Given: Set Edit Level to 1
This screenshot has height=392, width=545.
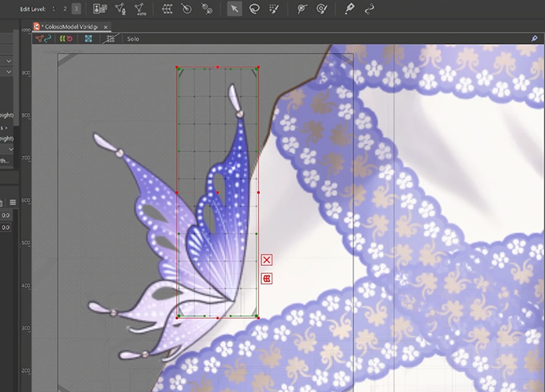Looking at the screenshot, I should tap(54, 9).
